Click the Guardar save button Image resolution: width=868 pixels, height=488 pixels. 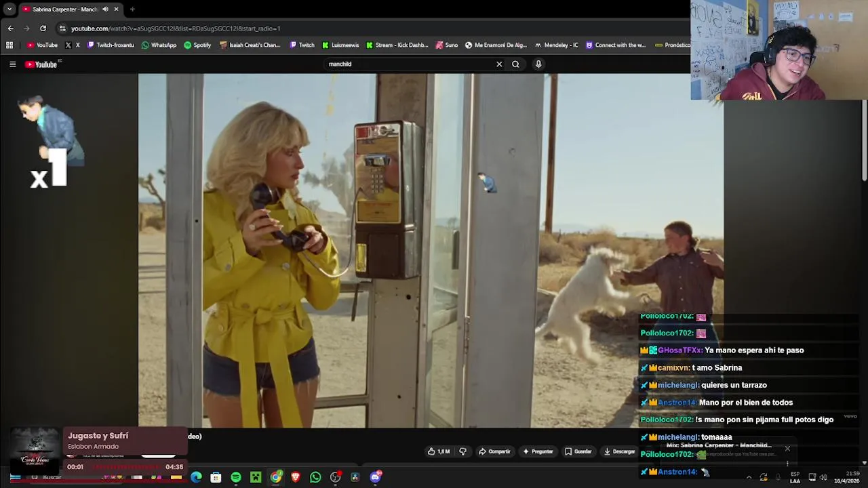tap(578, 451)
